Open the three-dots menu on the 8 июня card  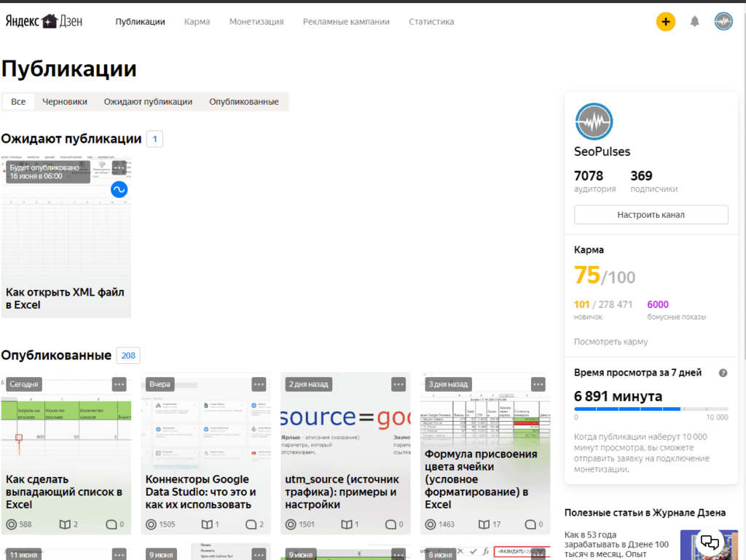538,554
